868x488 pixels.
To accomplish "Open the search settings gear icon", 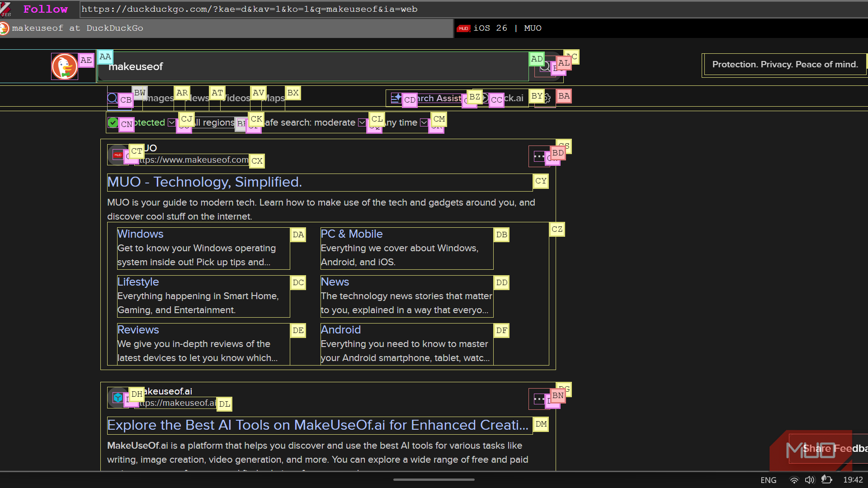I will (x=547, y=98).
